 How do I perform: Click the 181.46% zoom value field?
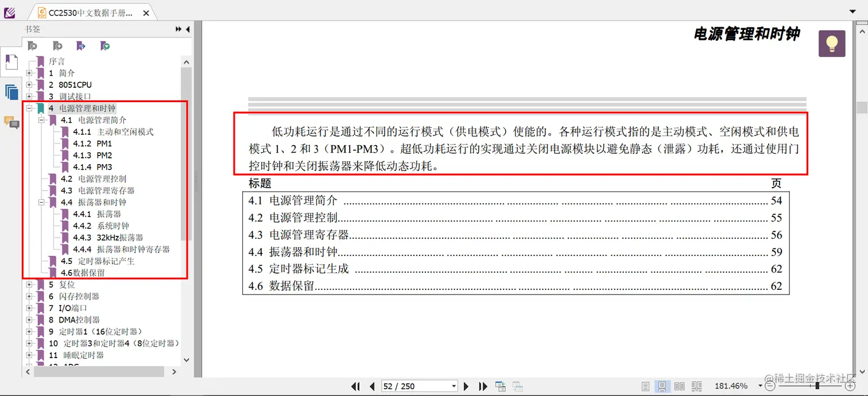coord(731,386)
